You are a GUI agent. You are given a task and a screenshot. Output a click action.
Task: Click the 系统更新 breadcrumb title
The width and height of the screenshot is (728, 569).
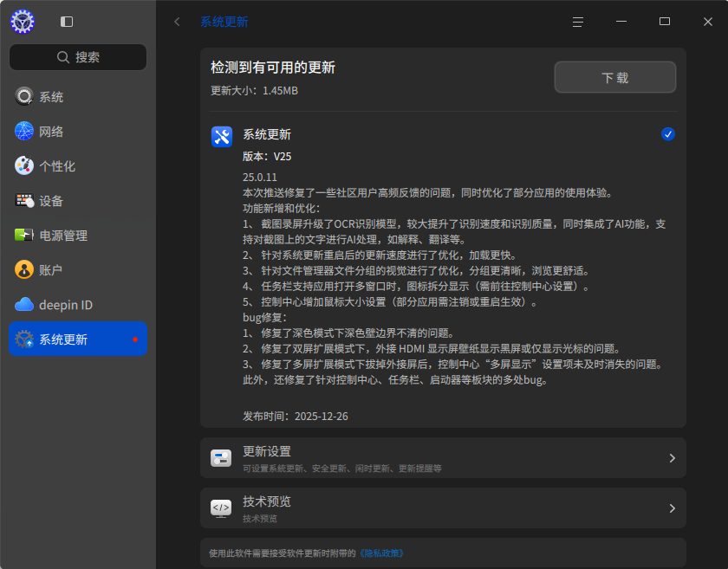(224, 22)
